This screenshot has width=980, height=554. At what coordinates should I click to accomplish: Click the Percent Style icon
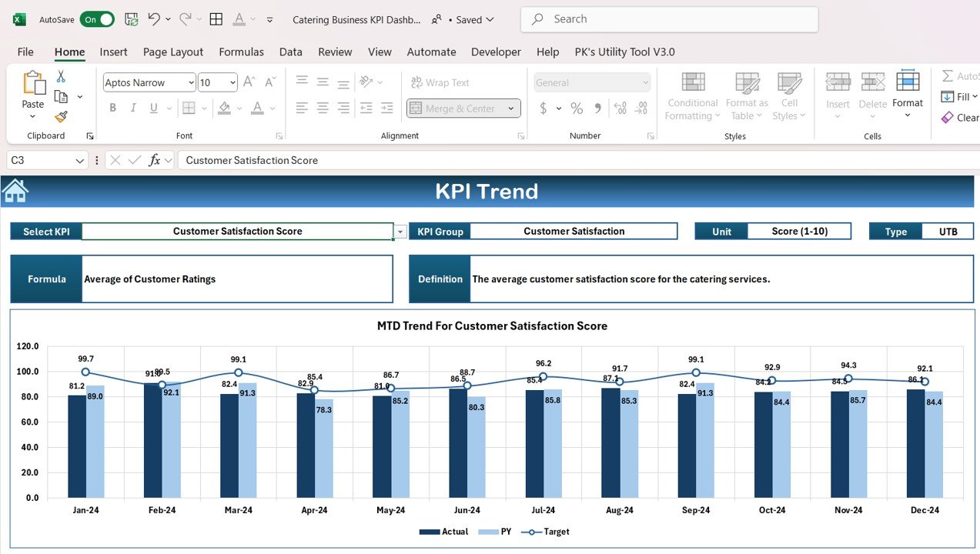coord(577,108)
